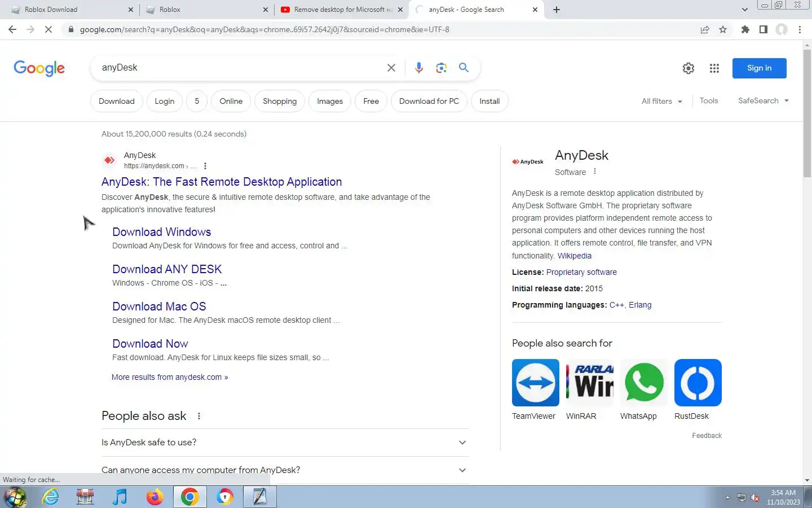
Task: Submit search with the magnifier icon
Action: tap(464, 68)
